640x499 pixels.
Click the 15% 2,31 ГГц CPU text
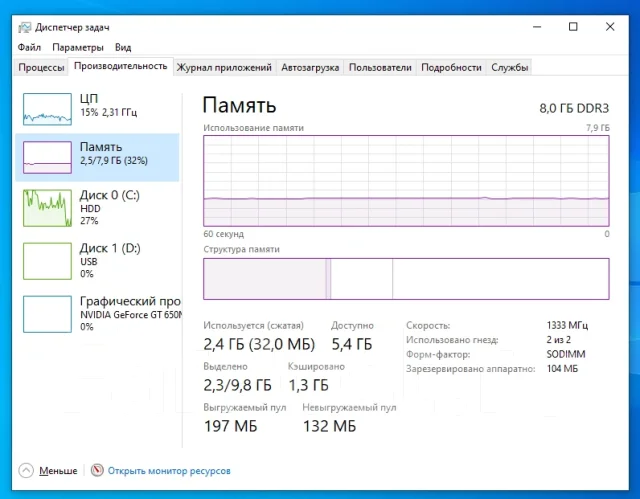coord(109,112)
